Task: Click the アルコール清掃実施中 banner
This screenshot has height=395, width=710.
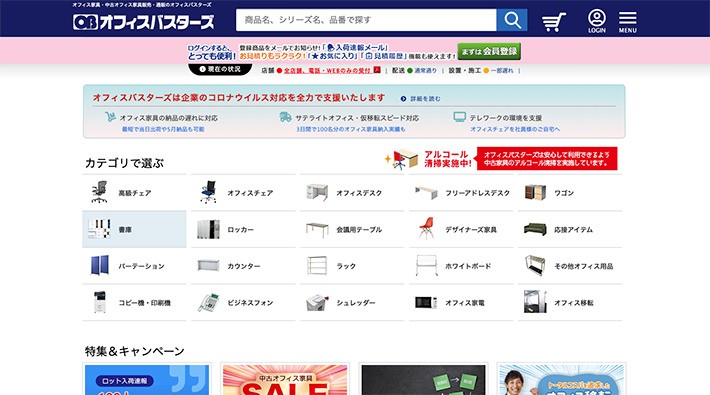Action: click(x=501, y=159)
